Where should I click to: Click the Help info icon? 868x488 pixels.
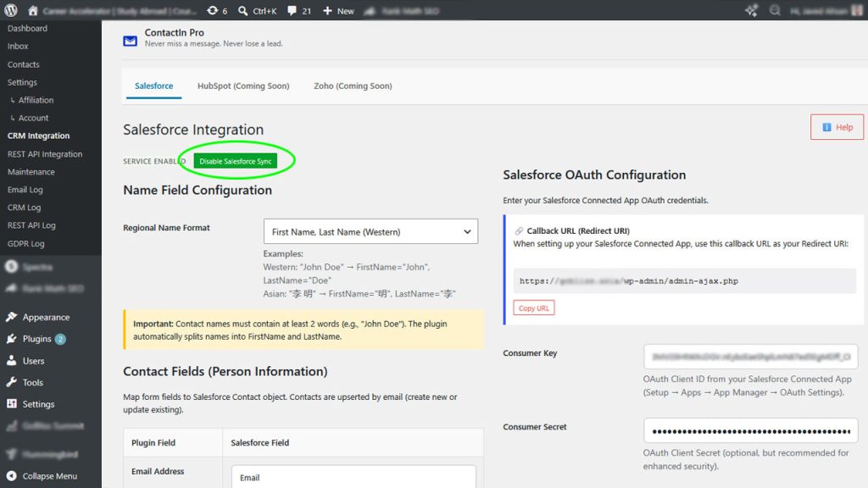coord(826,127)
